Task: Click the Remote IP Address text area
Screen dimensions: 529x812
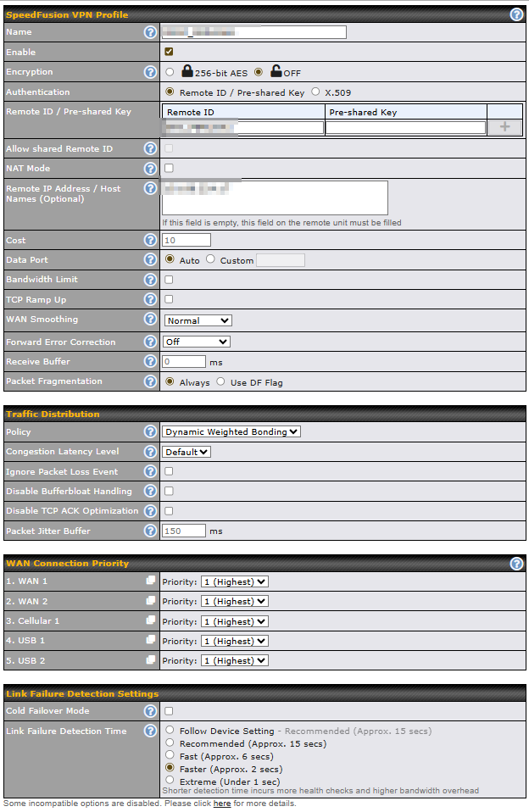Action: click(276, 197)
